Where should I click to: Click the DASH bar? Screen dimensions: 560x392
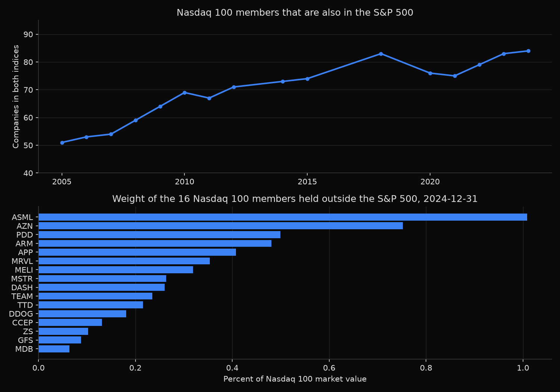(102, 287)
